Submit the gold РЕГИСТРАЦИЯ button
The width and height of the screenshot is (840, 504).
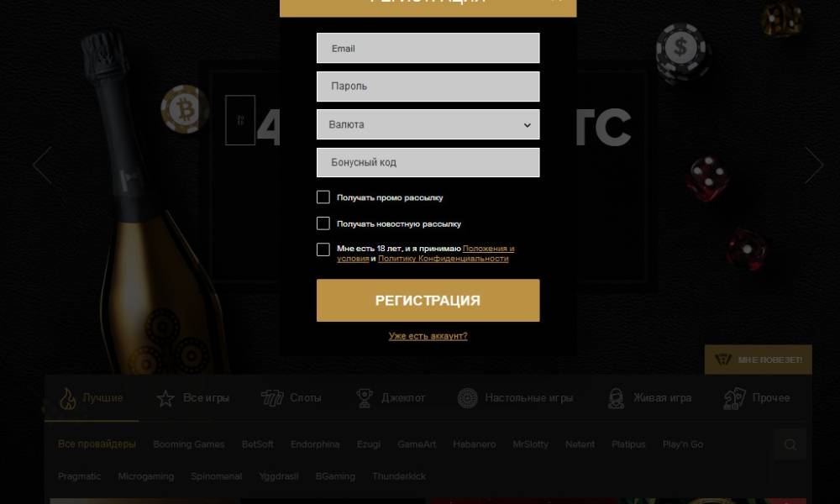(x=428, y=301)
